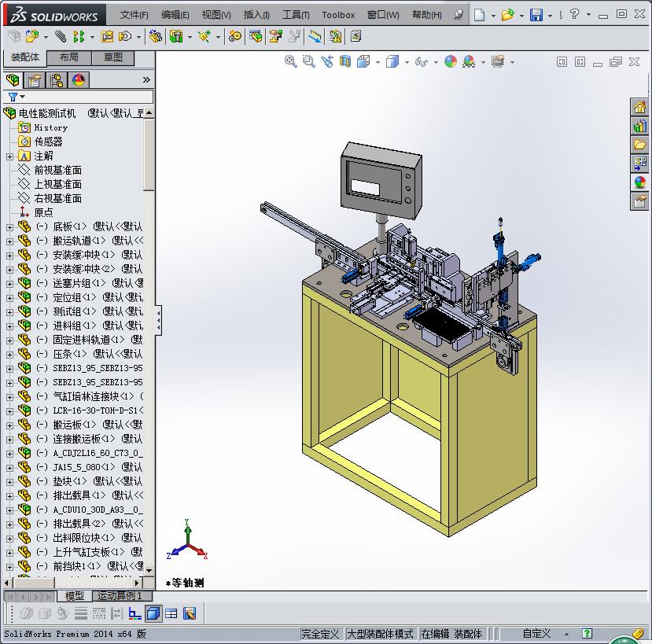This screenshot has height=644, width=652.
Task: Open the File Explorer folder task pane icon
Action: click(639, 145)
